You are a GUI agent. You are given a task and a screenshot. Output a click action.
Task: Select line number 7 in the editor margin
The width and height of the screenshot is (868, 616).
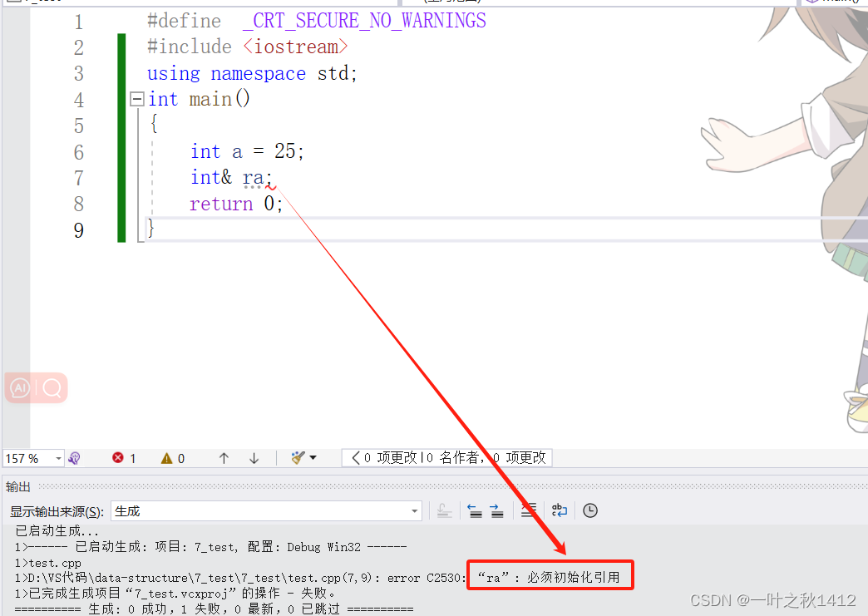[78, 177]
